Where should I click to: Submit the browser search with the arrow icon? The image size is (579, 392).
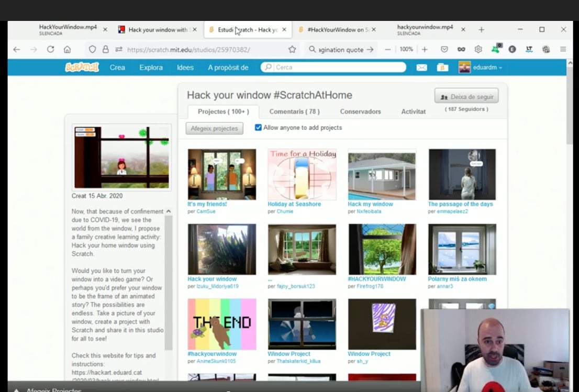pyautogui.click(x=370, y=50)
